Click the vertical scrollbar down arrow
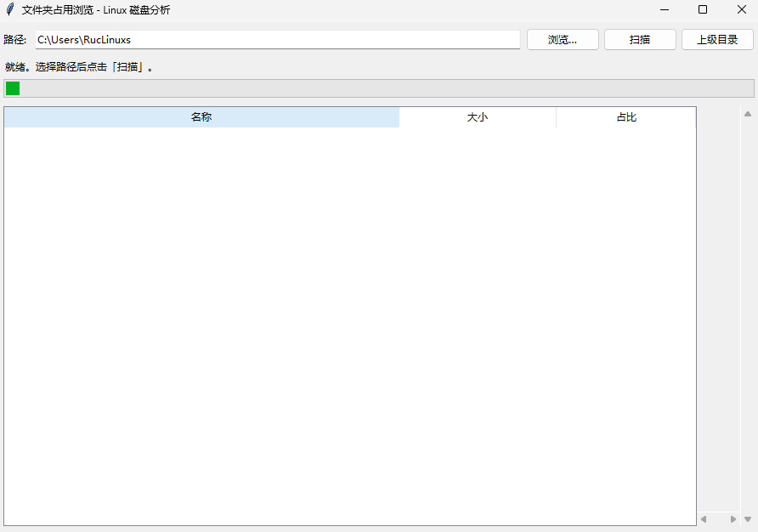Image resolution: width=758 pixels, height=532 pixels. click(748, 518)
